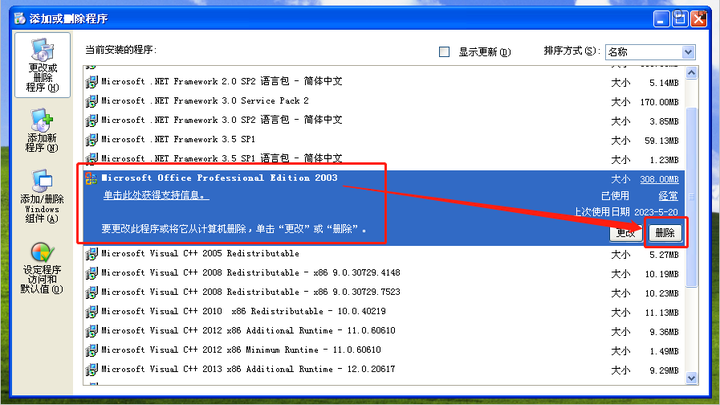This screenshot has height=405, width=720.
Task: Select Microsoft .NET Framework 2.0 SP2 语言包 row
Action: pos(383,82)
